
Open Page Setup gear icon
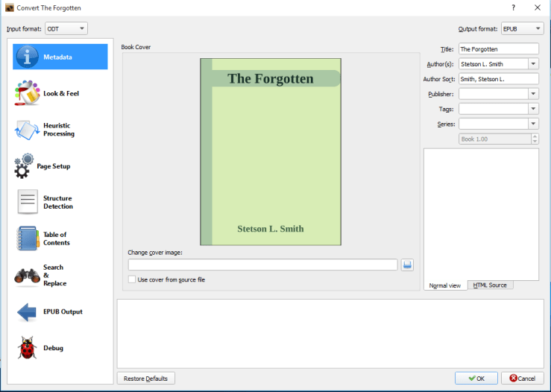click(25, 165)
